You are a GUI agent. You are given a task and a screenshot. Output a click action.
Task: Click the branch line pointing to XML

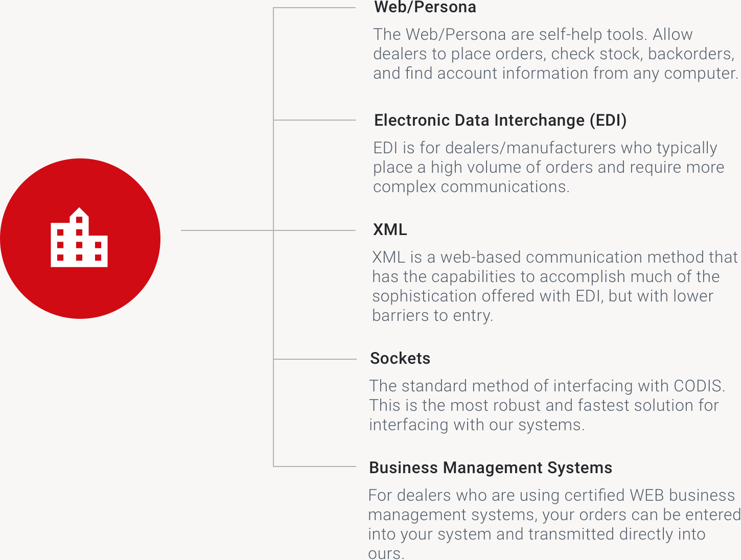314,230
